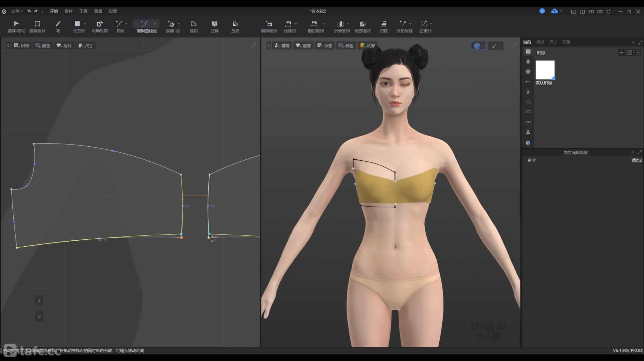Expand the 延展-点 dropdown arrow
The width and height of the screenshot is (644, 361).
pos(179,24)
